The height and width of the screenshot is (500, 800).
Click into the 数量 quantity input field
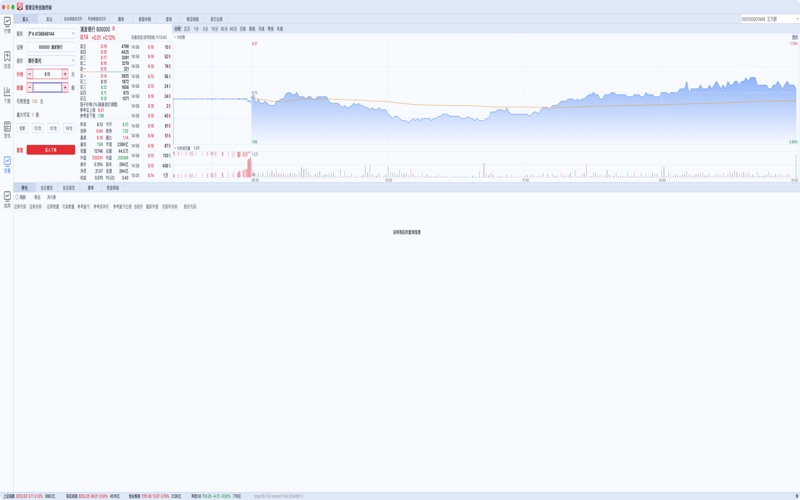tap(47, 88)
